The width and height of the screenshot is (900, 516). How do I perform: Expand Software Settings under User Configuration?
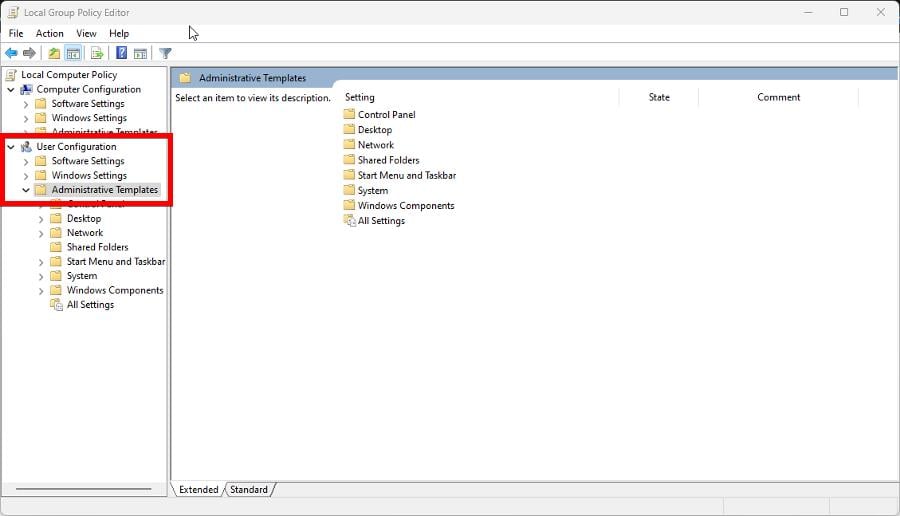[26, 161]
